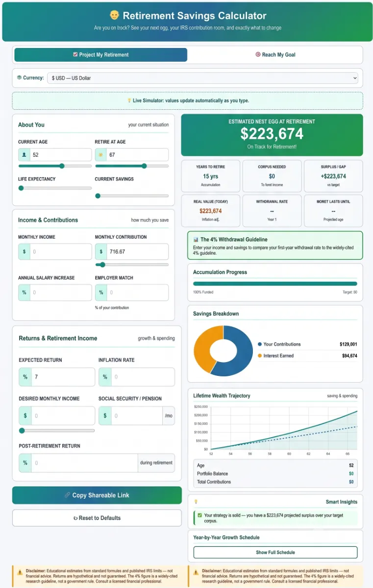Click into the Post-Retirement Return input
The height and width of the screenshot is (588, 373).
pos(84,463)
